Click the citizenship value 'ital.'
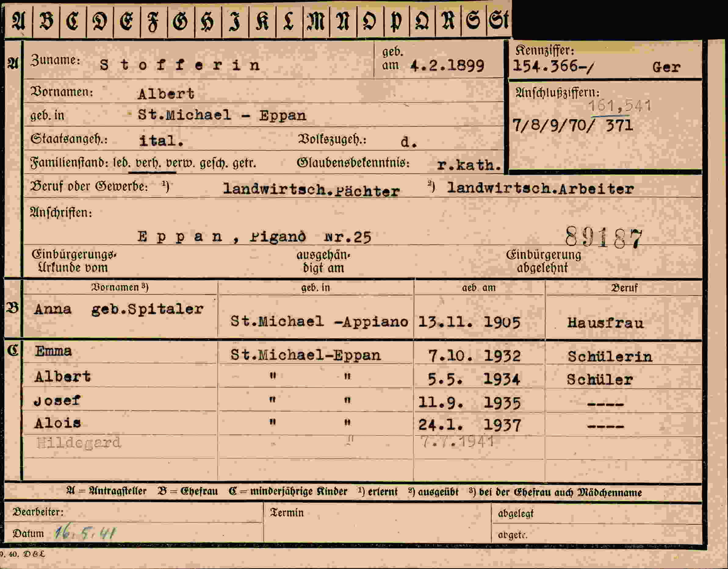The width and height of the screenshot is (728, 569). [x=161, y=141]
